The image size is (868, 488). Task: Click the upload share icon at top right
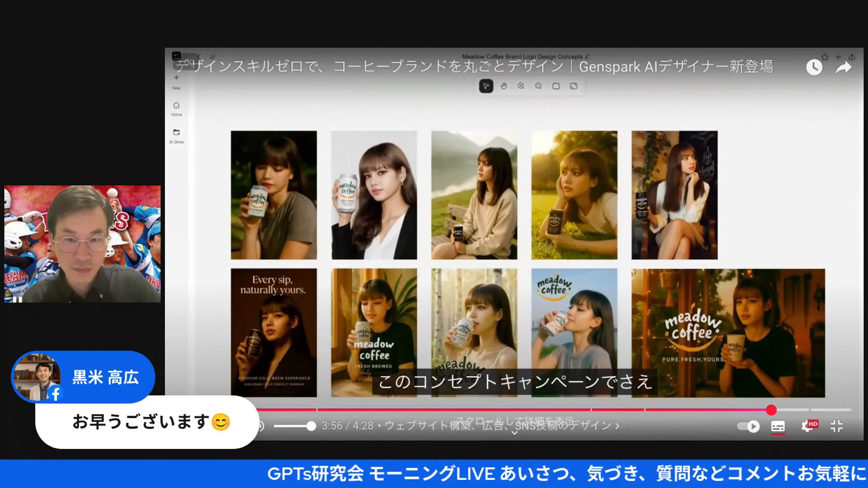tap(852, 57)
